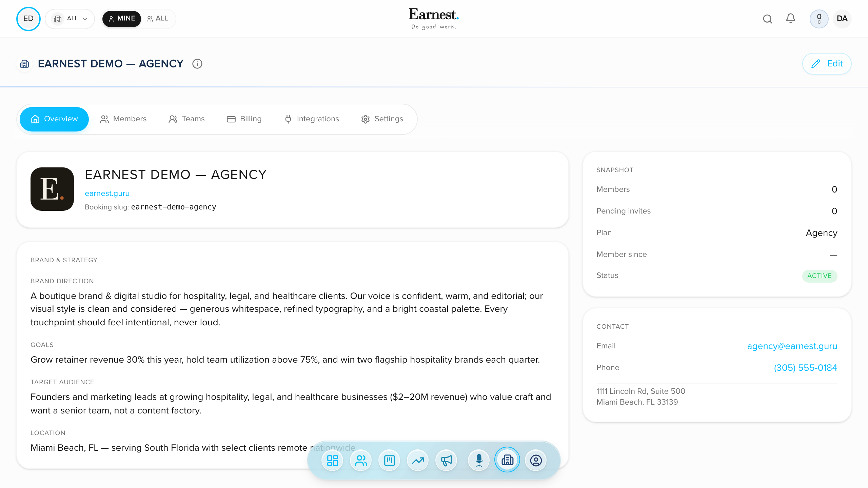Open the organization building icon in dock
This screenshot has height=488, width=868.
point(507,460)
